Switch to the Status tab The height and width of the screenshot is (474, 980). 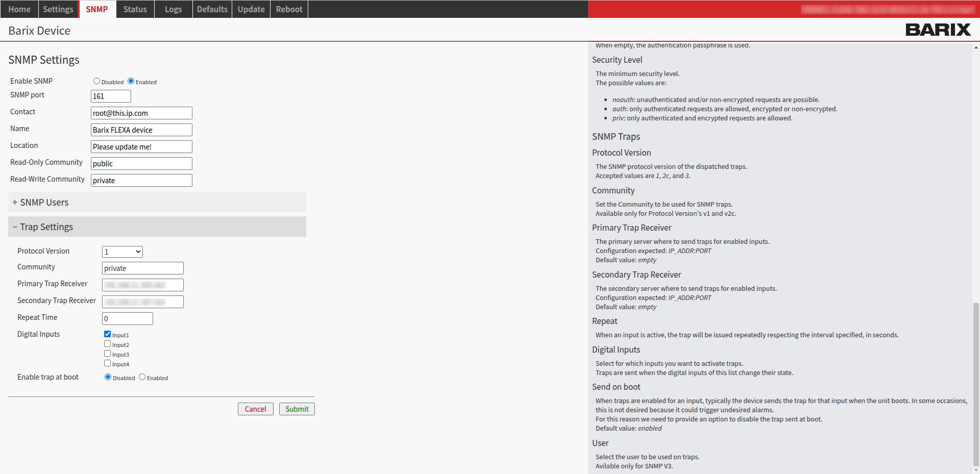(x=135, y=9)
